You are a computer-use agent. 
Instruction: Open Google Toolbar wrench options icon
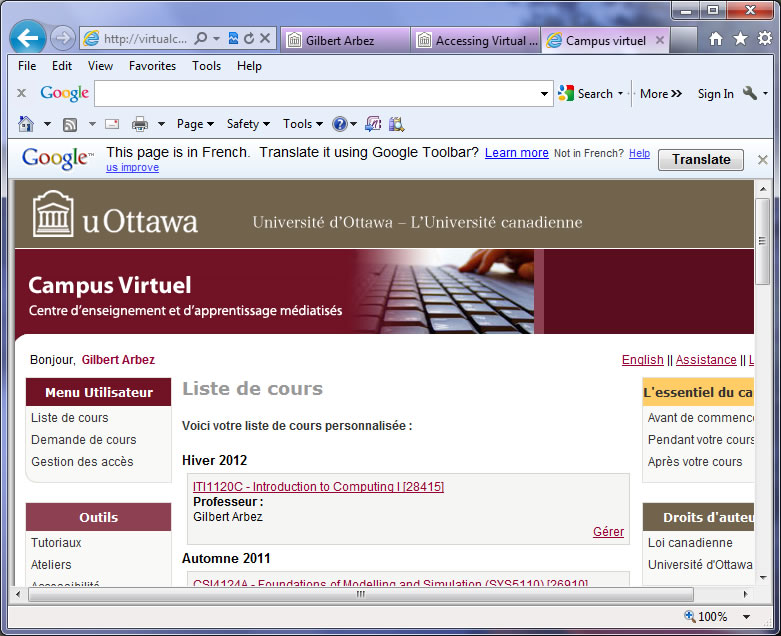pyautogui.click(x=750, y=93)
